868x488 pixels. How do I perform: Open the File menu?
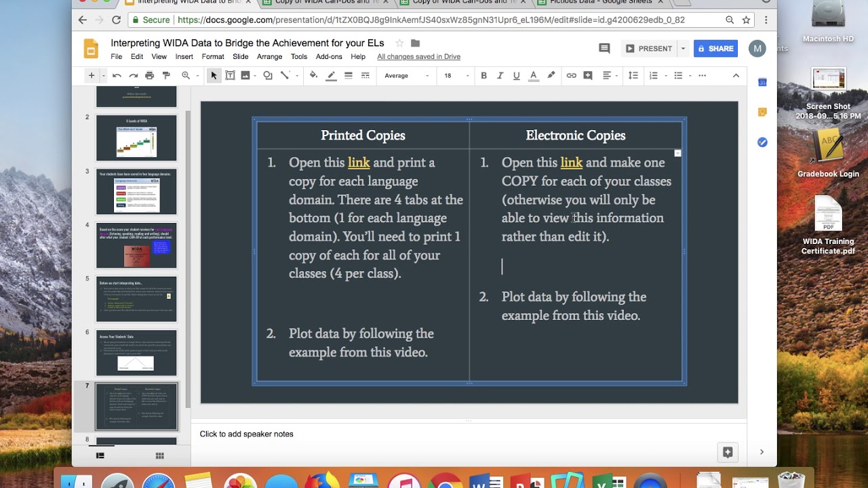coord(117,57)
